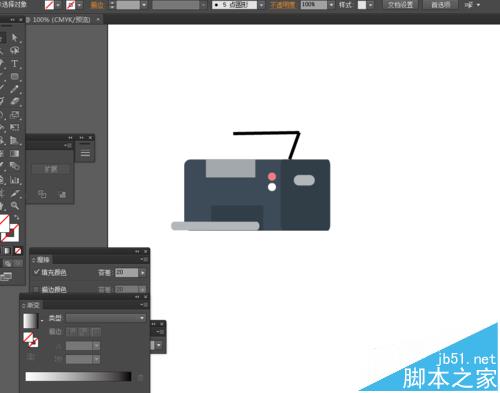Select the Pencil tool
Screen dimensions: 500x393
pyautogui.click(x=15, y=89)
